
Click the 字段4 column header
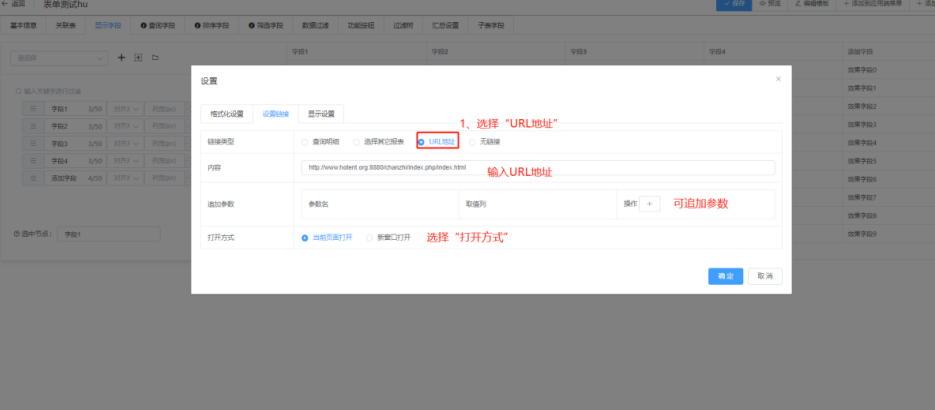[773, 52]
